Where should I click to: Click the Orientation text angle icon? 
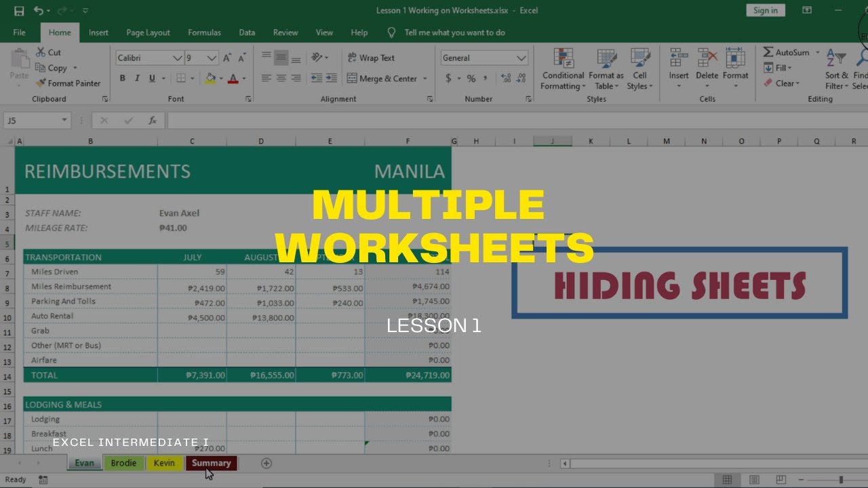click(317, 58)
